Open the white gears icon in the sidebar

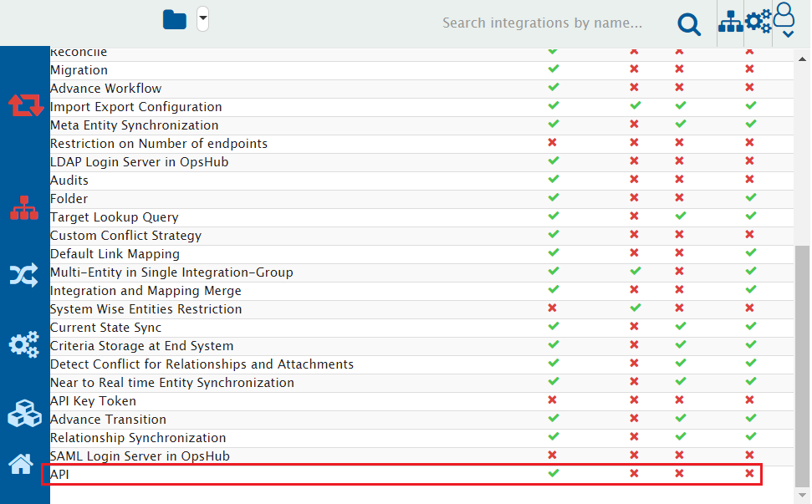(23, 344)
